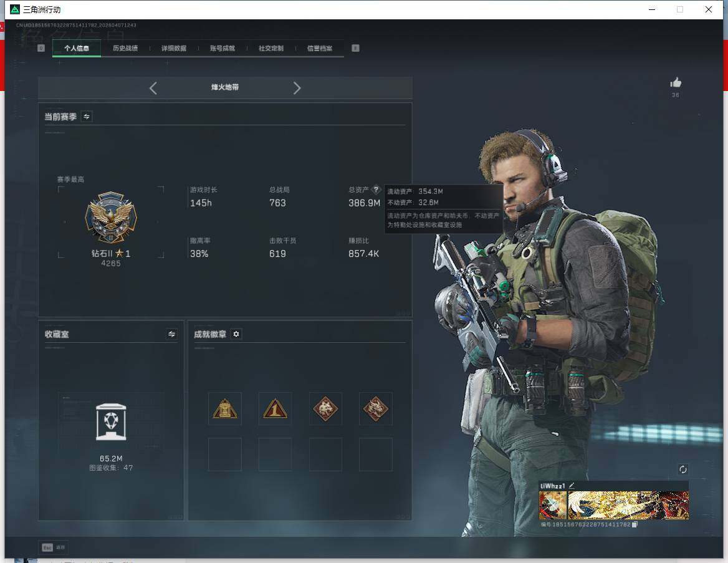Click the 三角洲行动 app icon in title bar
728x563 pixels.
(15, 9)
